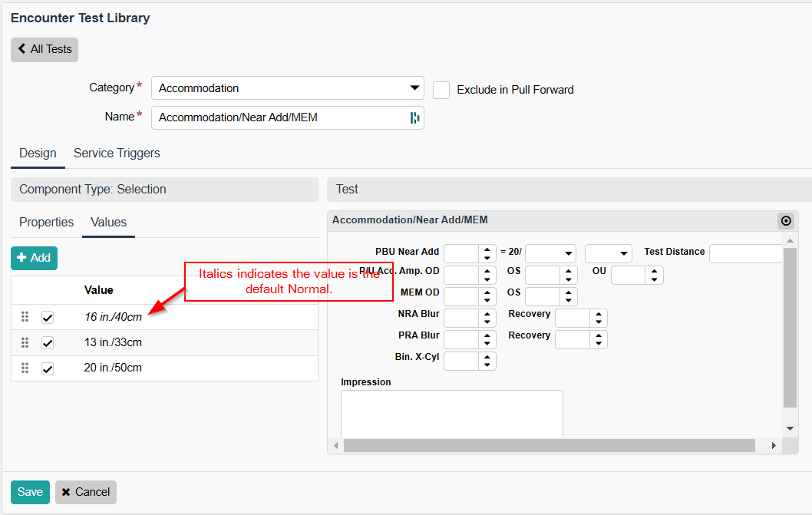Open the Category dropdown
The image size is (812, 515).
(x=287, y=88)
